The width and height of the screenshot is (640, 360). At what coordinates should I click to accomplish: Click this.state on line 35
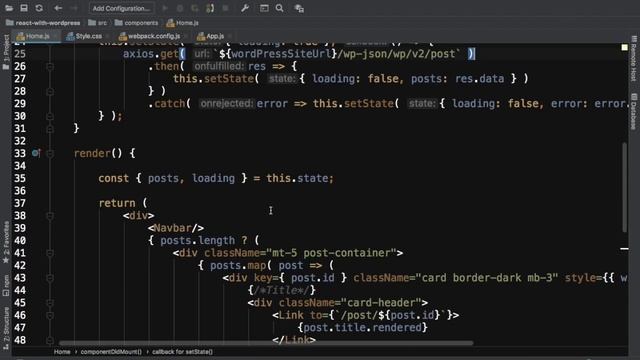(x=297, y=178)
